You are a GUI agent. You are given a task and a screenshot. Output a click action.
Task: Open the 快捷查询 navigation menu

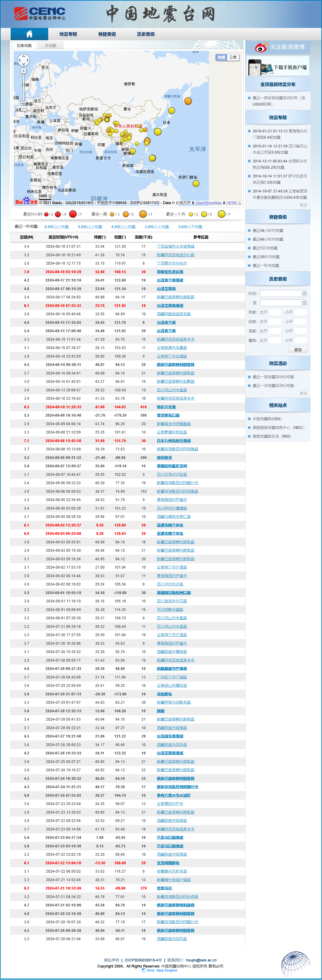[x=107, y=34]
